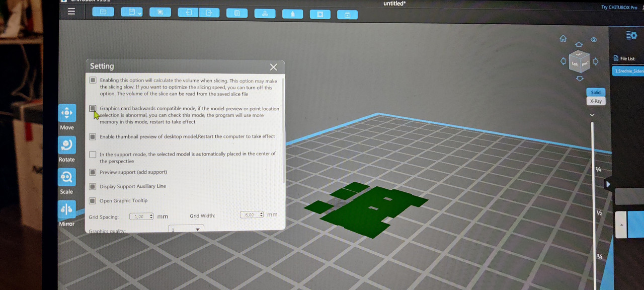The width and height of the screenshot is (644, 290).
Task: Open the Graphics quality dropdown
Action: (x=186, y=229)
